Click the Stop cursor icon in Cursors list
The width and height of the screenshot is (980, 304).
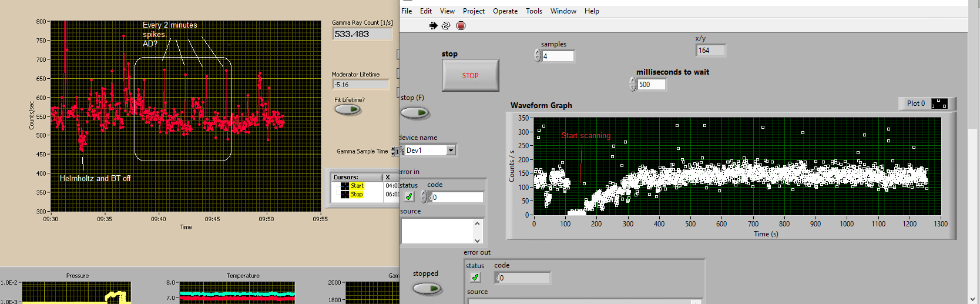click(x=345, y=194)
